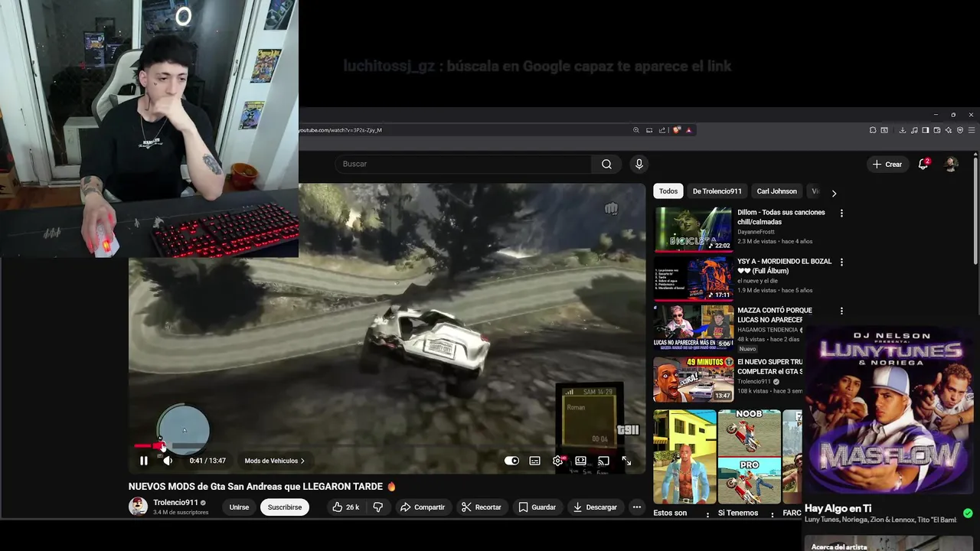The width and height of the screenshot is (980, 551).
Task: Open Brave Rewards triangle icon
Action: (x=689, y=130)
